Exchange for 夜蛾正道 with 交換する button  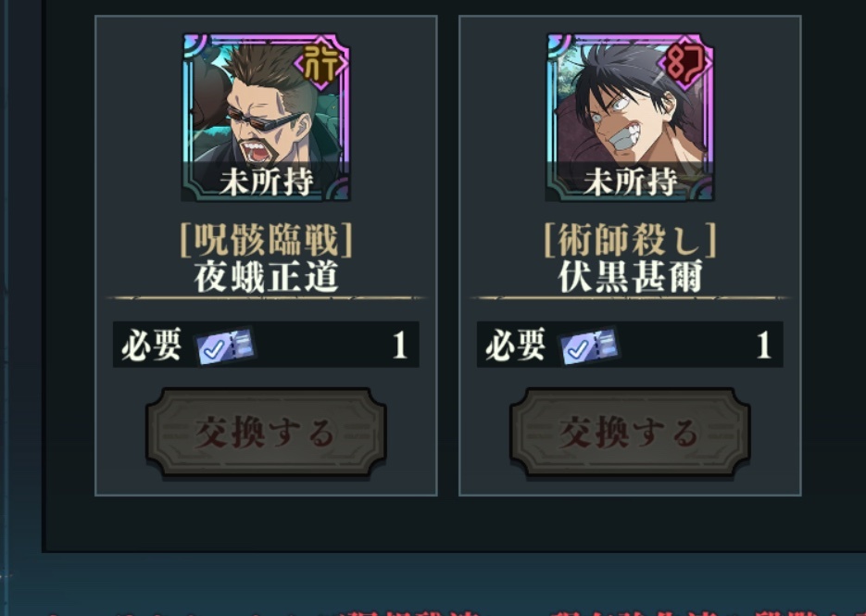pos(266,432)
